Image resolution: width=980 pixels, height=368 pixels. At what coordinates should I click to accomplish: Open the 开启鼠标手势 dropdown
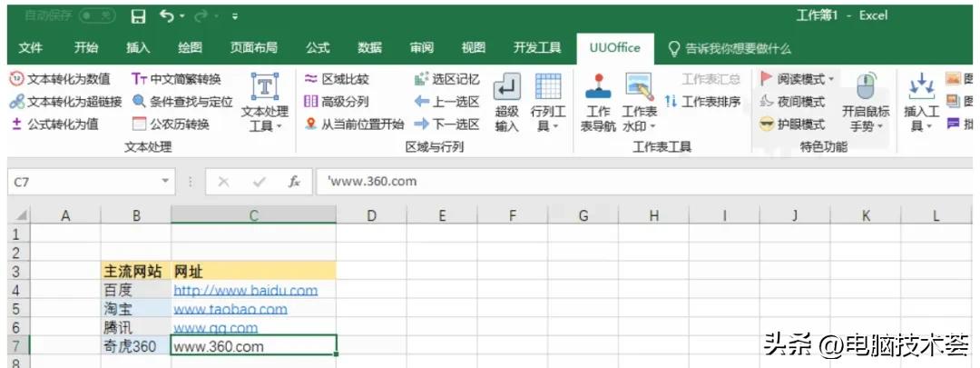pos(866,102)
